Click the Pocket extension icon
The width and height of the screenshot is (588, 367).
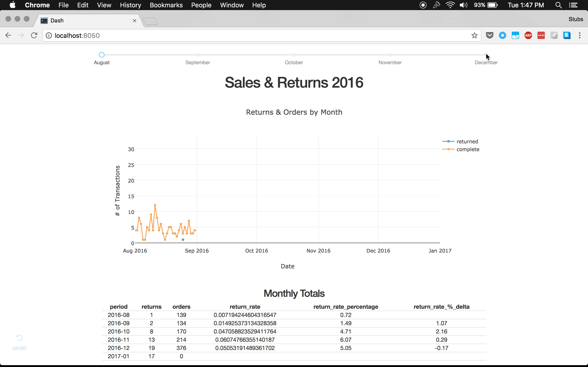coord(489,35)
